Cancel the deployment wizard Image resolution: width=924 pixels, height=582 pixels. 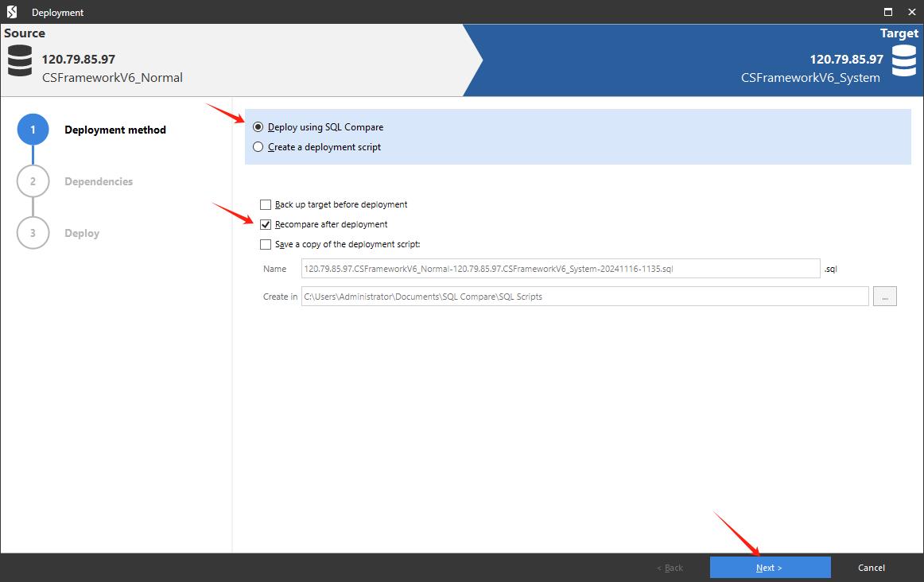pyautogui.click(x=871, y=568)
